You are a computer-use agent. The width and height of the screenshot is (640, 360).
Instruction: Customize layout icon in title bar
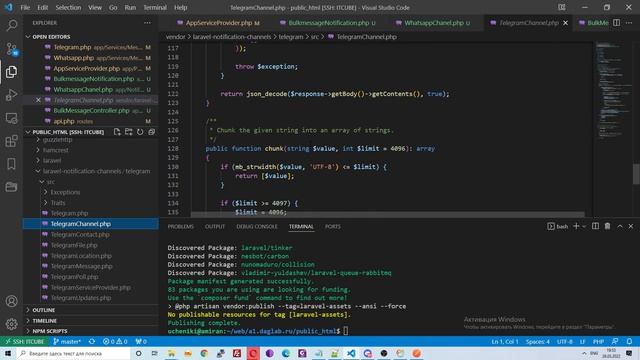click(x=562, y=7)
